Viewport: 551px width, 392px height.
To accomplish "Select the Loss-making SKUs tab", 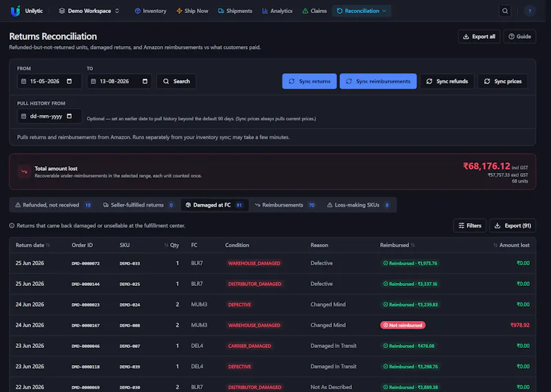I will click(358, 205).
